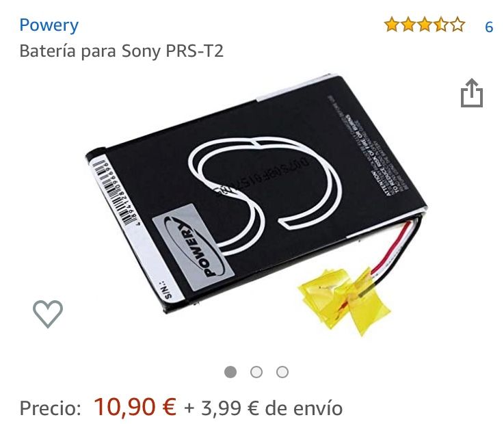Click the third gold star

(x=425, y=25)
